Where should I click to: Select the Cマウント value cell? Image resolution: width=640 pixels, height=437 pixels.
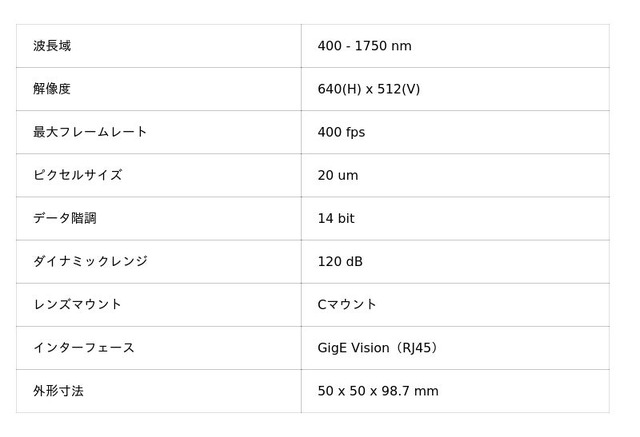pos(347,304)
